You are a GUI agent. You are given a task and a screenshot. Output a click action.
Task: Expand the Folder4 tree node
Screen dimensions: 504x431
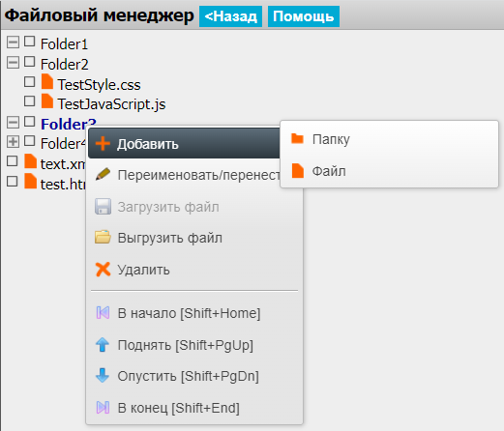[x=13, y=141]
